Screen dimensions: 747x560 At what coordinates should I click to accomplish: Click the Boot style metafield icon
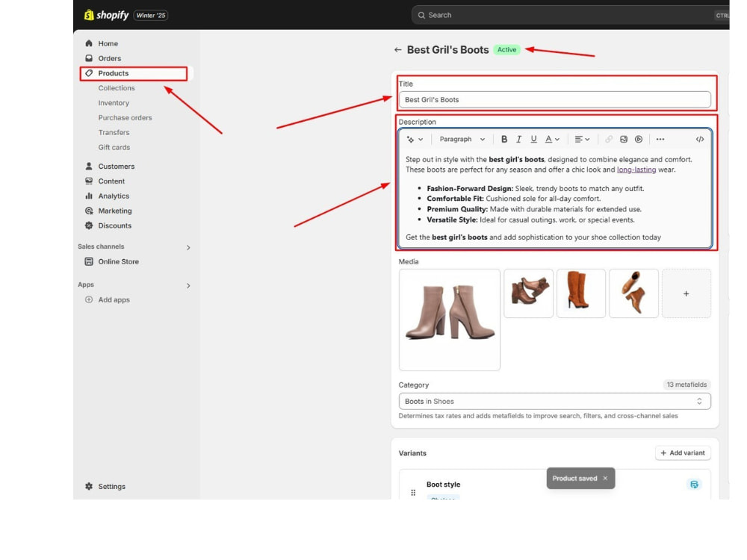694,485
